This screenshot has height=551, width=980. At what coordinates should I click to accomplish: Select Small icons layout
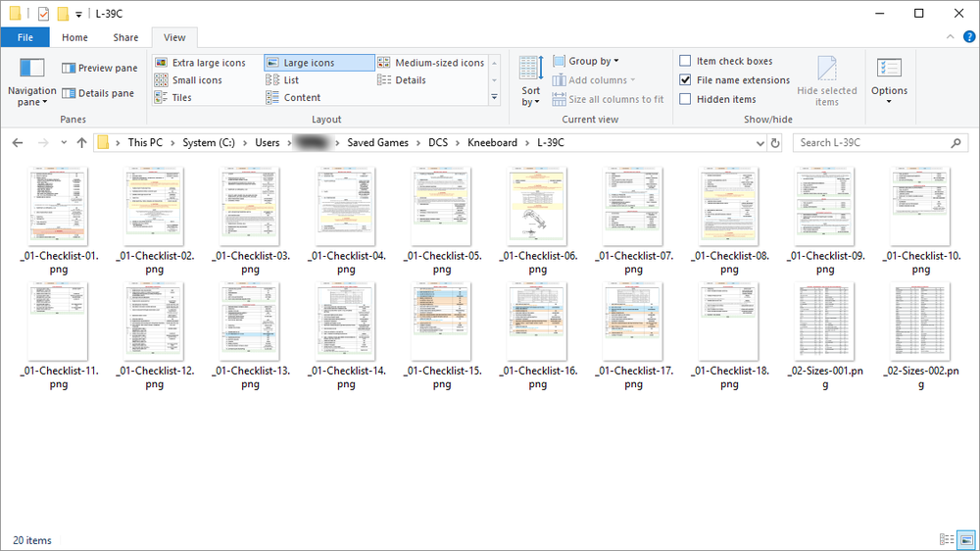tap(189, 80)
